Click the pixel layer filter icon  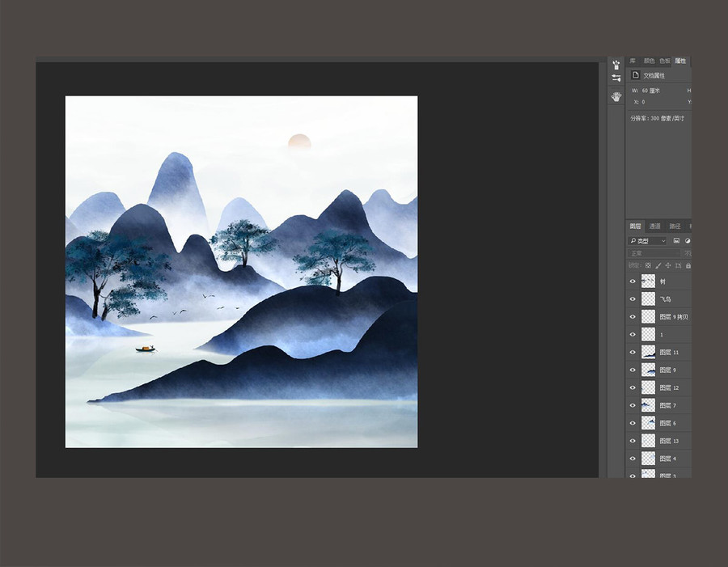(x=676, y=240)
